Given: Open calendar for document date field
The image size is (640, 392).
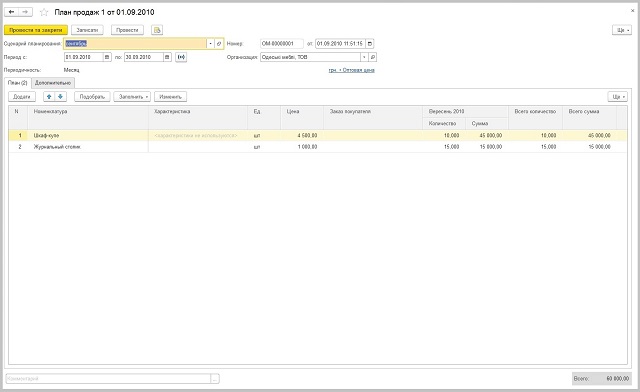Looking at the screenshot, I should pyautogui.click(x=369, y=43).
